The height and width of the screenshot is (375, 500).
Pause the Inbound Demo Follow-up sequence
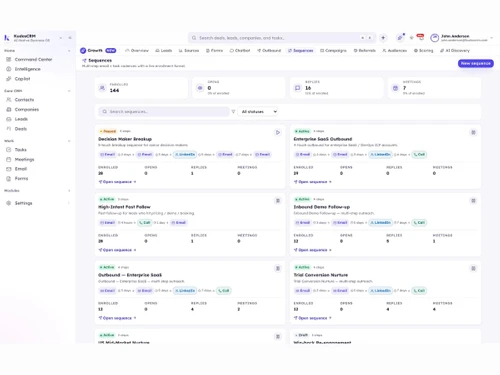[473, 200]
